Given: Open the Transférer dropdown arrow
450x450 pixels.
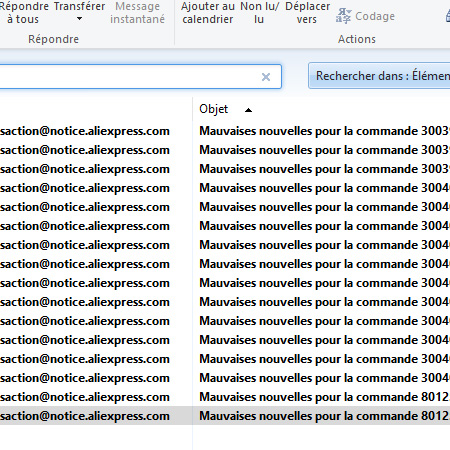Looking at the screenshot, I should point(79,19).
